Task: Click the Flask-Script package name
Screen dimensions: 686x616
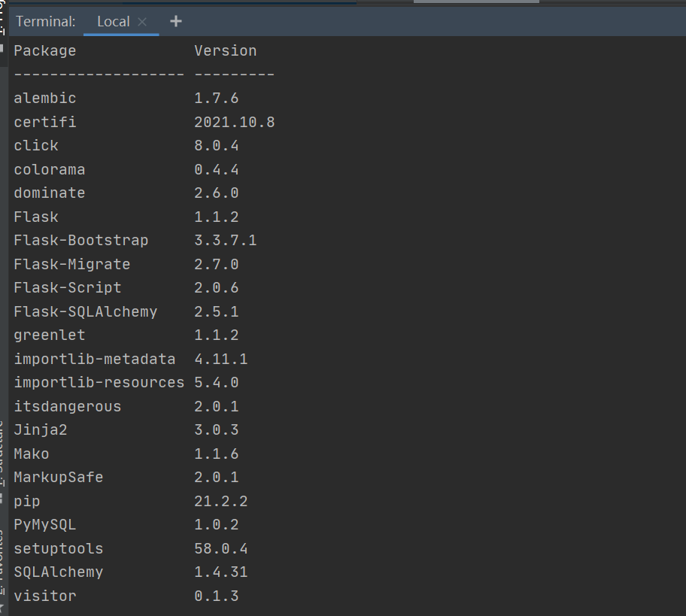Action: (68, 287)
